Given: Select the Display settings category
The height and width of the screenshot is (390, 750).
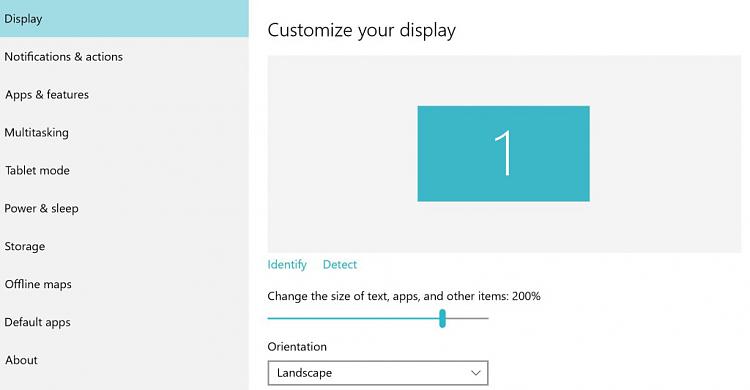Looking at the screenshot, I should pyautogui.click(x=124, y=19).
